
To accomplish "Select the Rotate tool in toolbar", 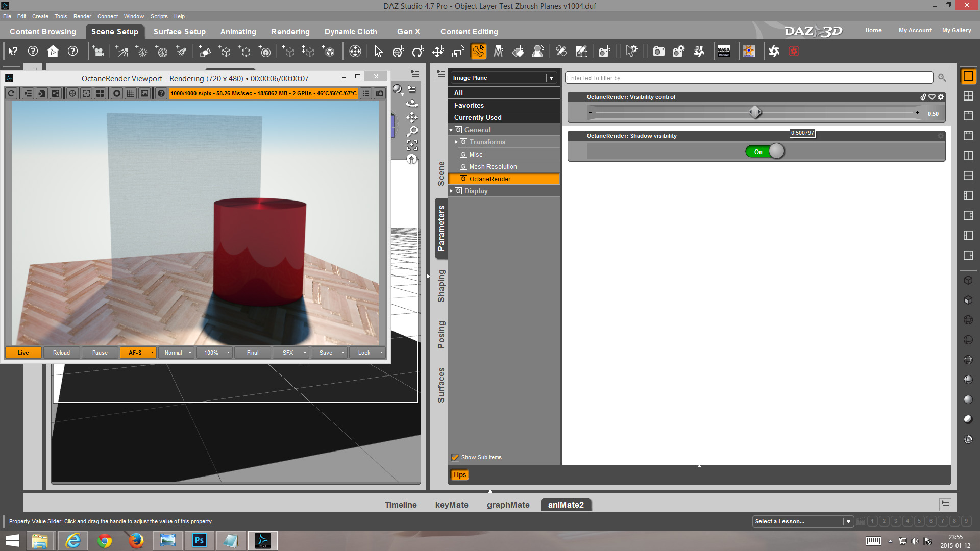I will pos(418,52).
